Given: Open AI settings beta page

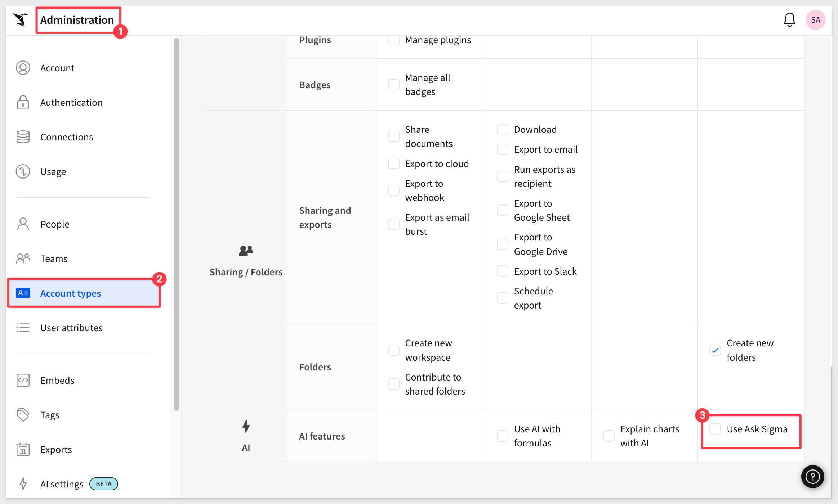Looking at the screenshot, I should pos(62,484).
